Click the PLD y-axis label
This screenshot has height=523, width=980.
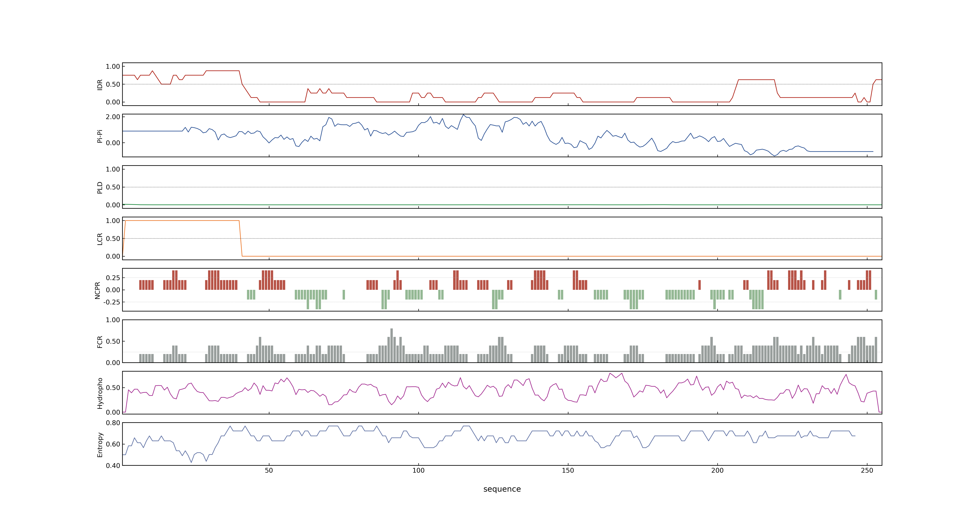[x=100, y=187]
